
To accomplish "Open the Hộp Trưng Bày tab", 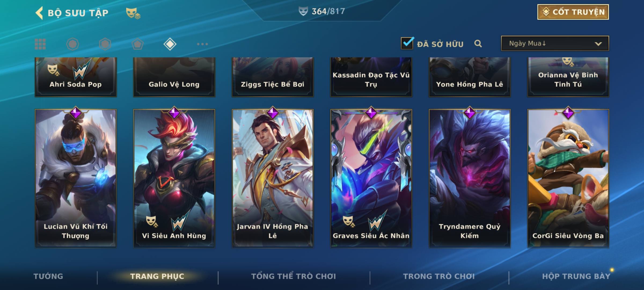I will tap(576, 276).
